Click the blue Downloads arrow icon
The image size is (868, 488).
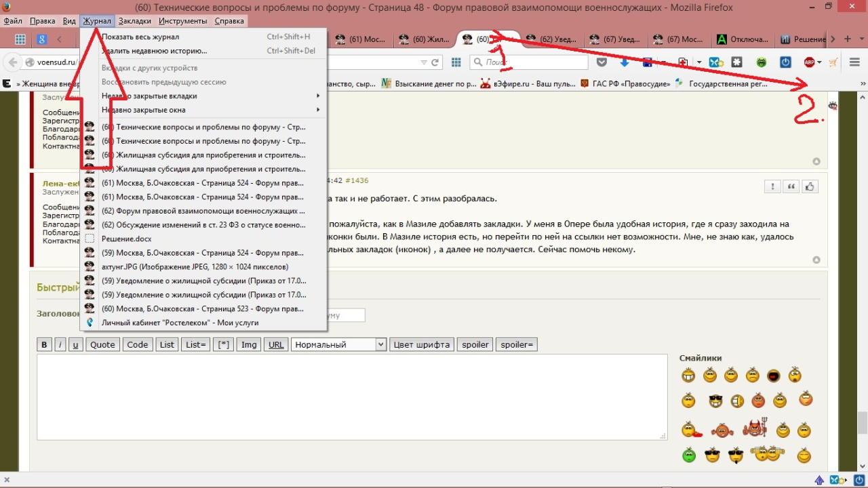coord(625,62)
